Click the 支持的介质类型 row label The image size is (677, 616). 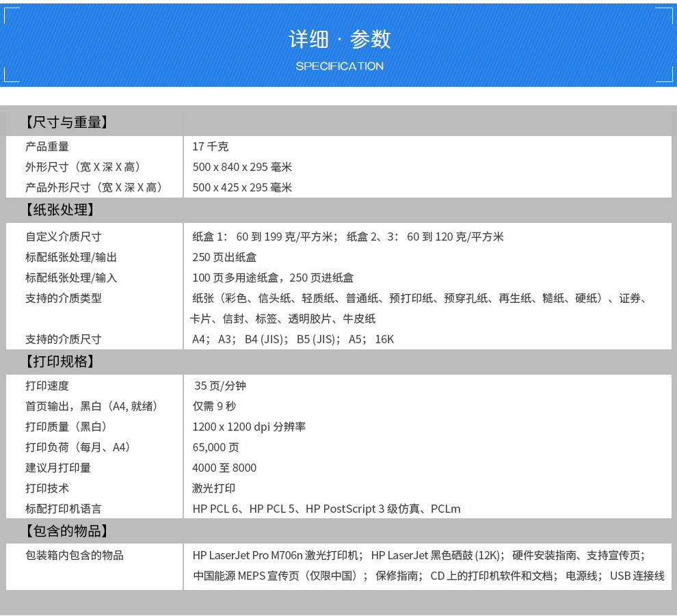click(64, 298)
